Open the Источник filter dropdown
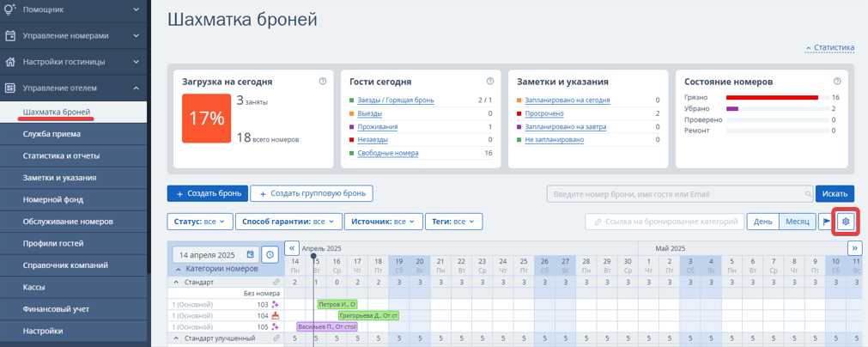The image size is (868, 347). click(x=384, y=222)
